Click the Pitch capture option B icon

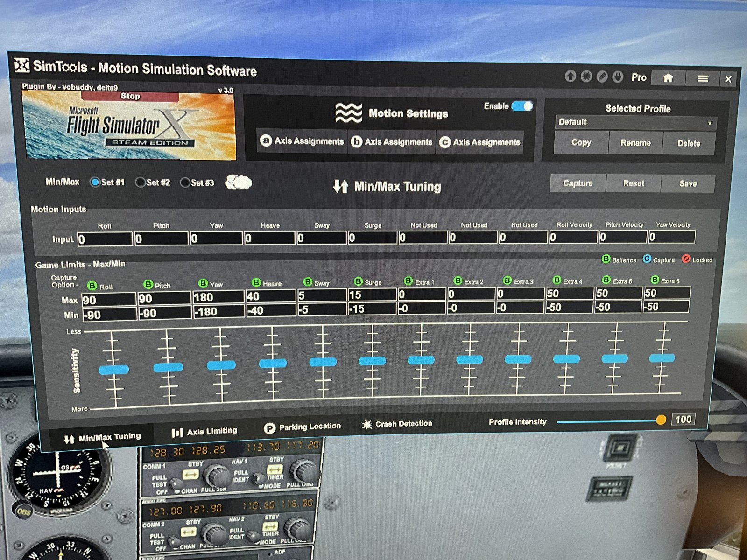click(148, 284)
